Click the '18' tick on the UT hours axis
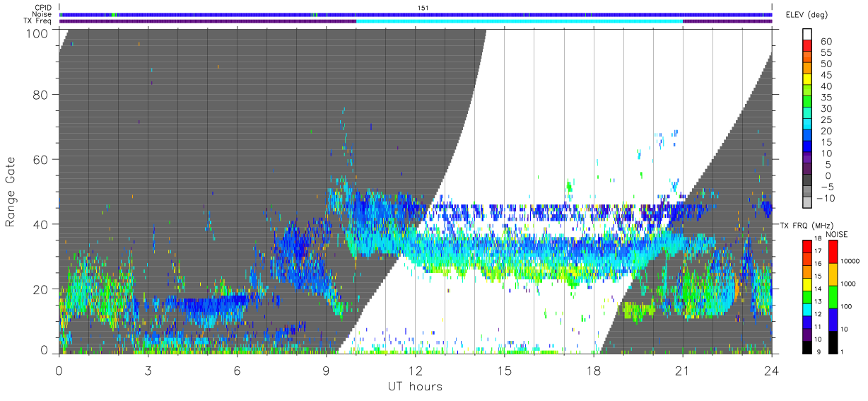The width and height of the screenshot is (868, 401). coord(594,370)
